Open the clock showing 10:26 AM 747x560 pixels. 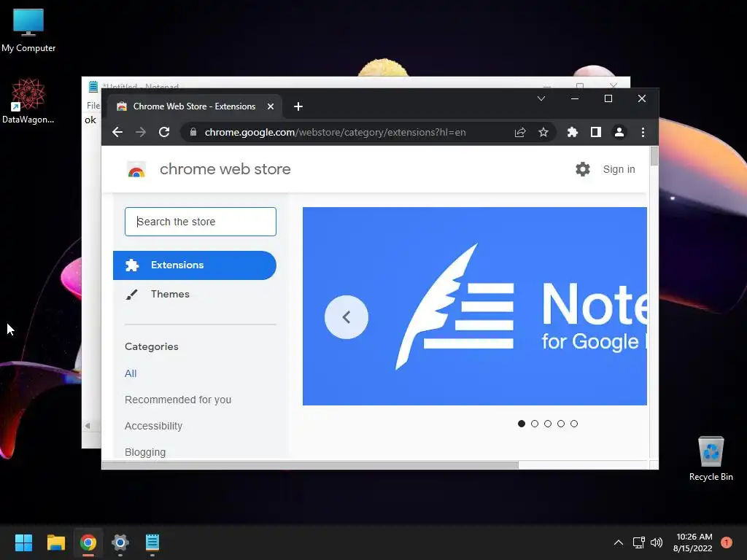point(693,542)
